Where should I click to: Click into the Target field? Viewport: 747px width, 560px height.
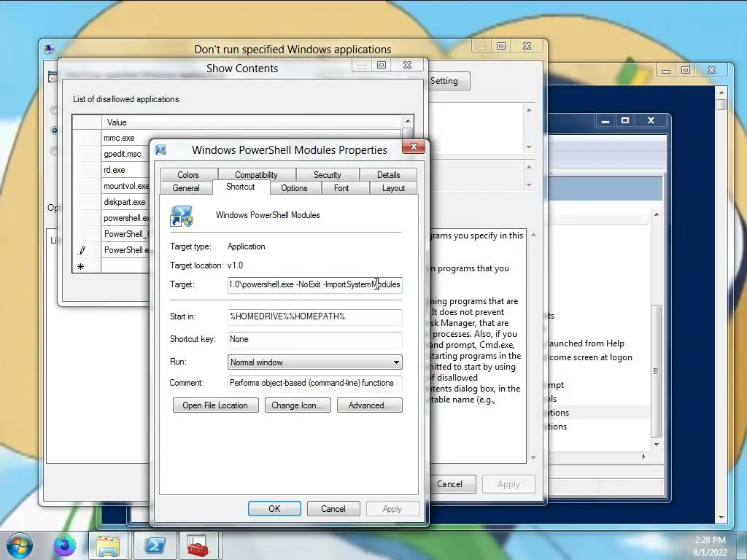(315, 285)
